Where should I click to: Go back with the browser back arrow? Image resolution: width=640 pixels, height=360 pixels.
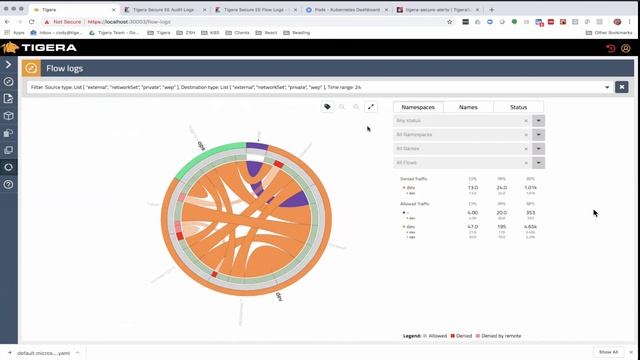pyautogui.click(x=7, y=22)
